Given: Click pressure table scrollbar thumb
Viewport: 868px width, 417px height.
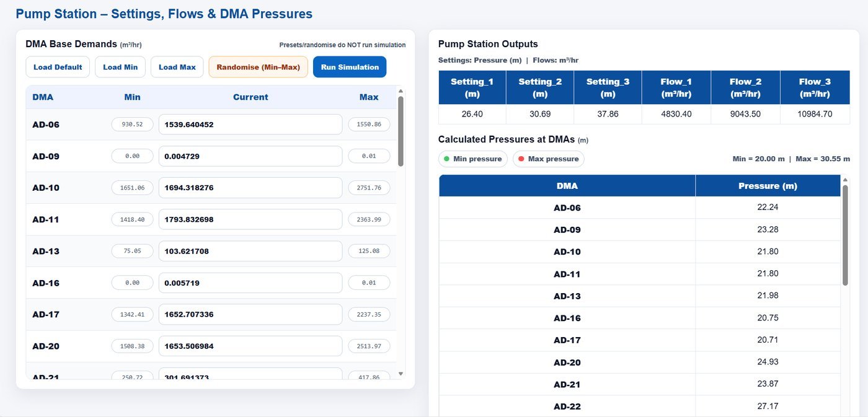Looking at the screenshot, I should tap(844, 235).
